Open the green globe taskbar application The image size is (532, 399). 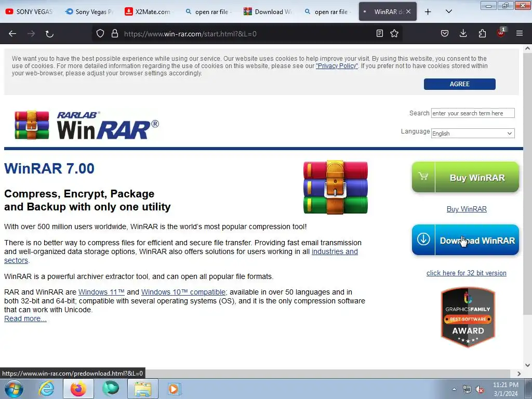click(x=111, y=389)
